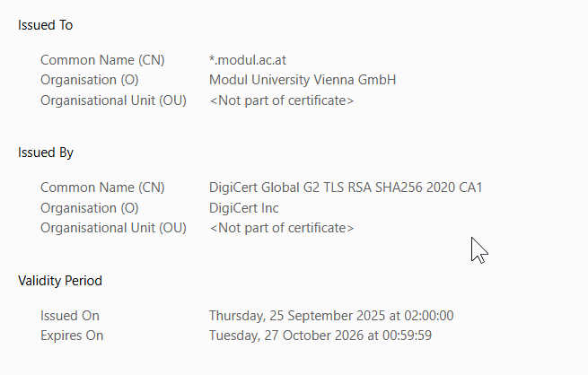Screen dimensions: 588x375
Task: Select the DigiCert Global G2 TLS issuer name
Action: pos(346,187)
